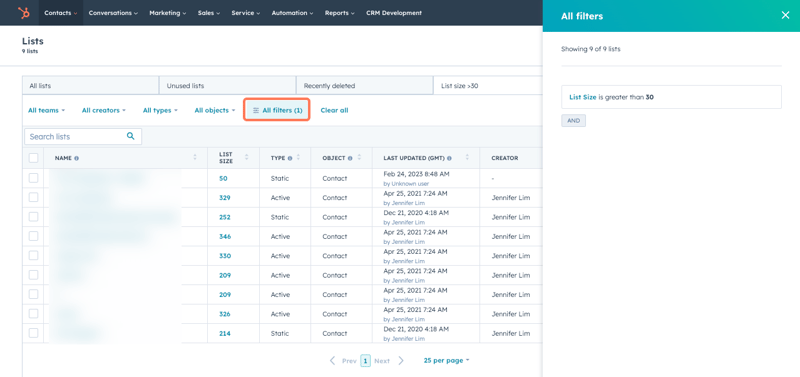Click the info icon beside the Name column
This screenshot has width=800, height=377.
[77, 158]
